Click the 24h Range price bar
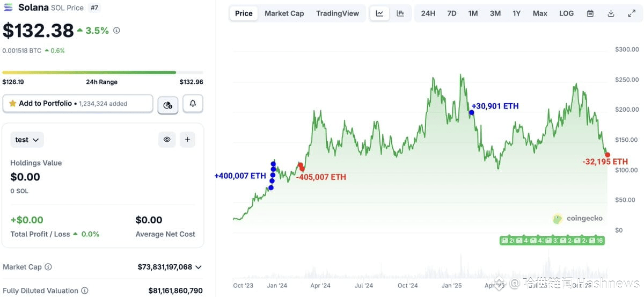The width and height of the screenshot is (644, 297). coord(103,73)
